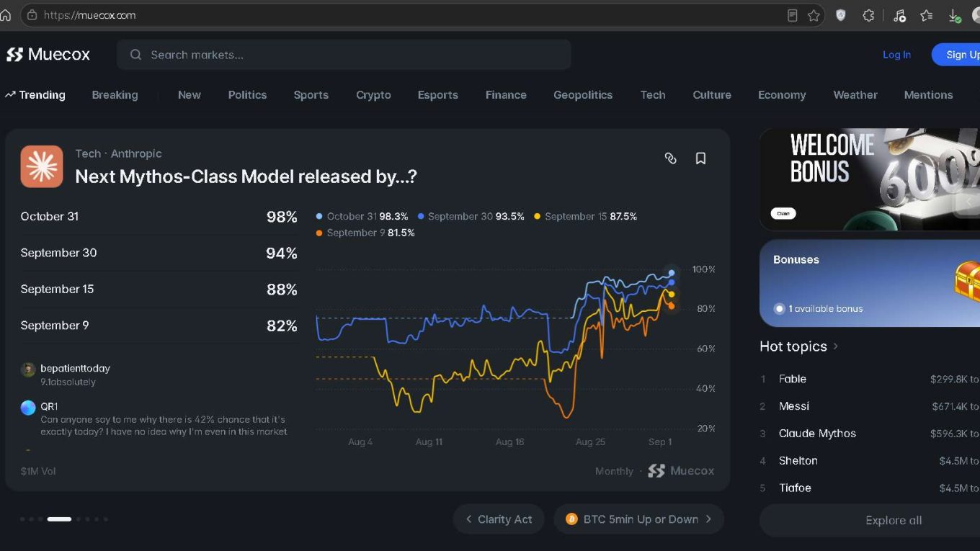This screenshot has width=980, height=551.
Task: Open the 1 available bonus link
Action: pos(819,308)
